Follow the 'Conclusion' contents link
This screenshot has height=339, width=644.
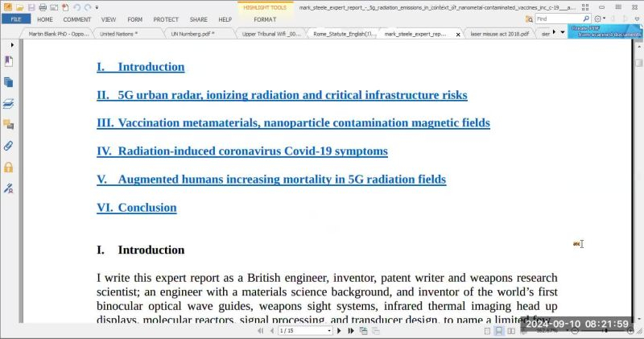147,207
